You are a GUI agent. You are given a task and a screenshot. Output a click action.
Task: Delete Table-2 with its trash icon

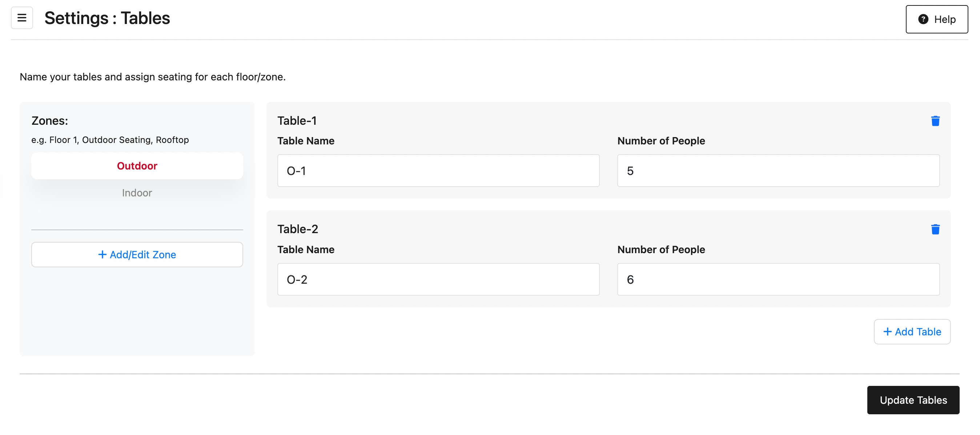(935, 230)
